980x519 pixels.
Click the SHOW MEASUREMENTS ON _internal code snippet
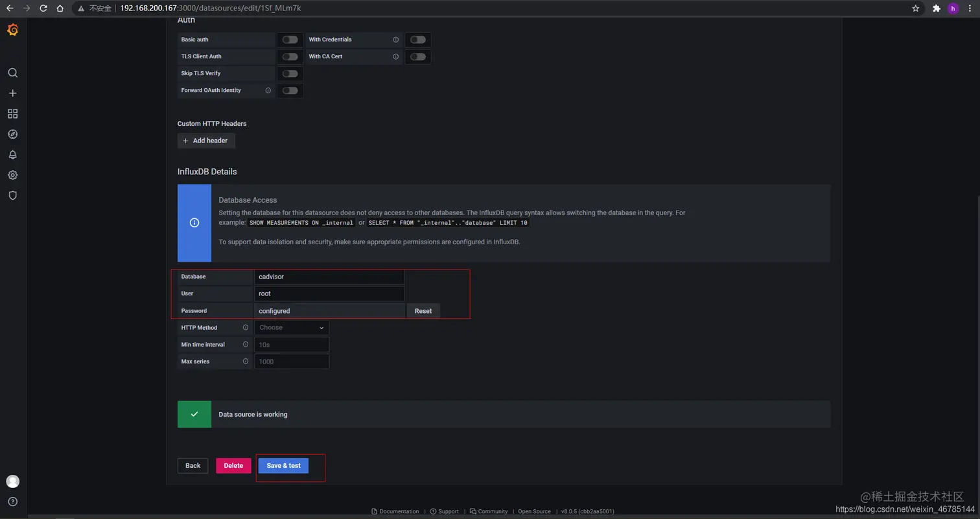301,222
